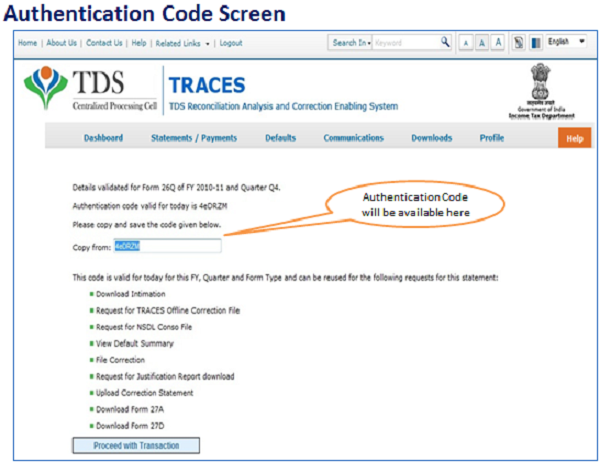Open the Downloads menu
The image size is (600, 463).
[431, 138]
